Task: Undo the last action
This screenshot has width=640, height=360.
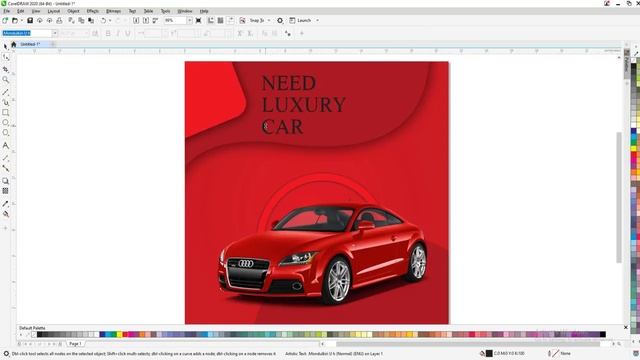Action: [103, 20]
